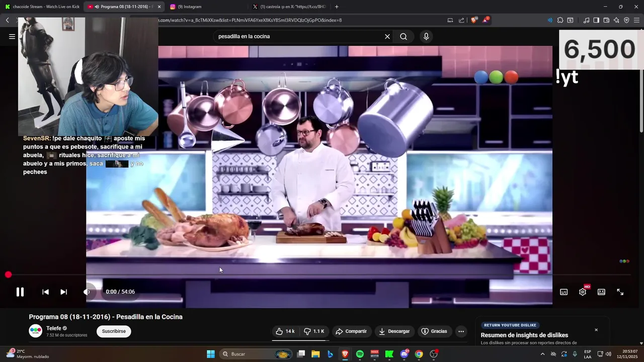Run the search with the magnifier button
The height and width of the screenshot is (362, 644).
(x=404, y=36)
